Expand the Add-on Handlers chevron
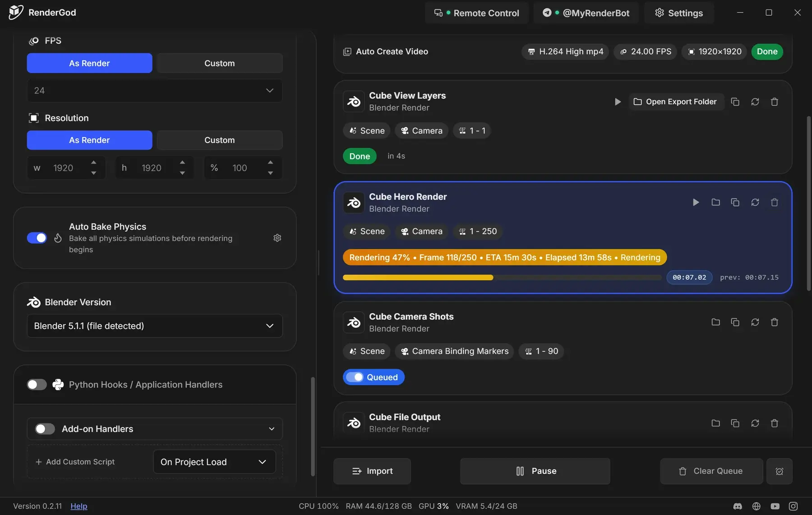The image size is (812, 515). [x=272, y=429]
